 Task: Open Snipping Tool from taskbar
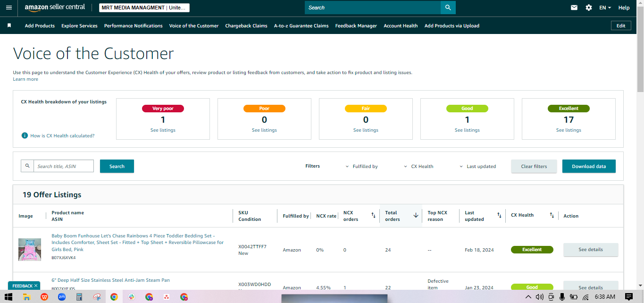pos(97,297)
